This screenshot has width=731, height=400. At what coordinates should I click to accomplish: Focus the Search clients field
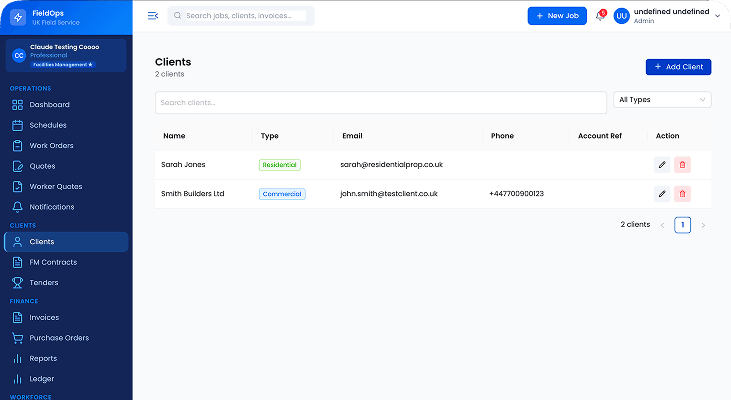381,103
